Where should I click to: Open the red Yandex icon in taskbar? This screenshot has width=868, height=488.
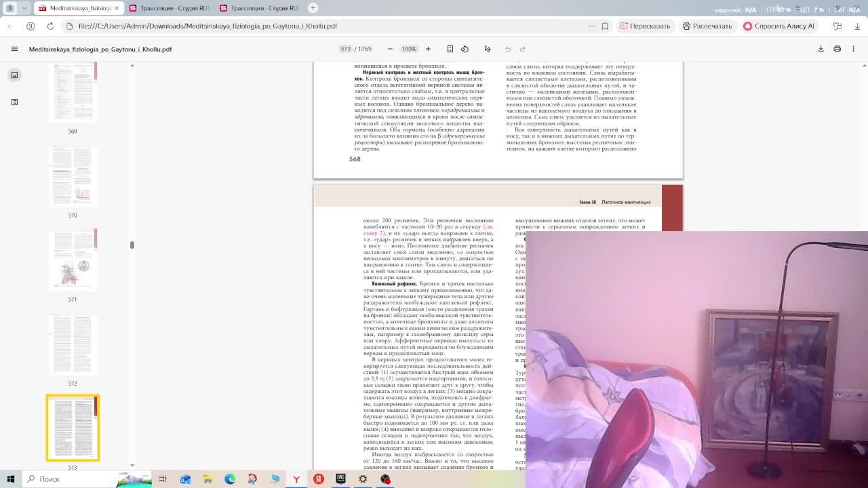[319, 479]
